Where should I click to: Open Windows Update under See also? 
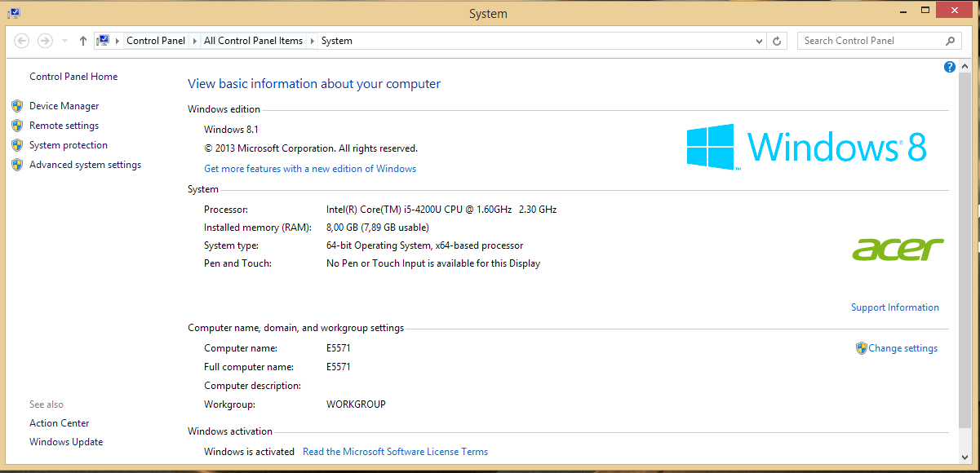pos(66,441)
